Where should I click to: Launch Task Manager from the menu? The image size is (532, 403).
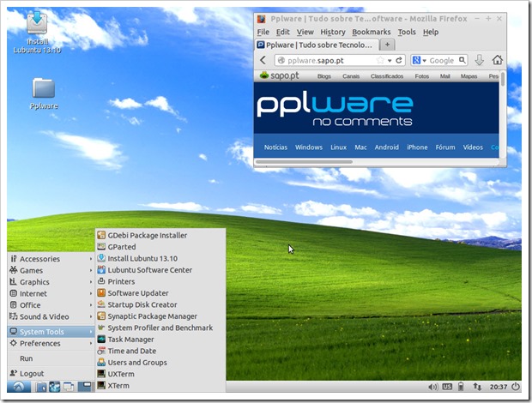(x=160, y=340)
